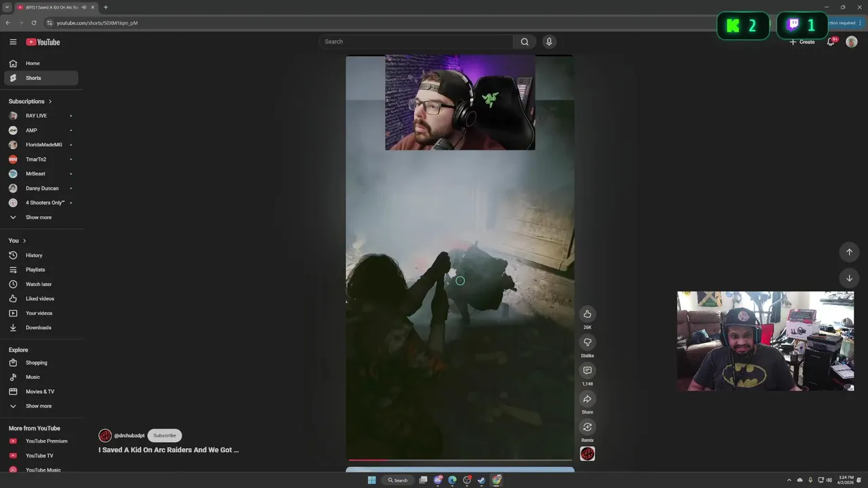Open the sound source thumbnail below Remix
The image size is (868, 488).
(x=587, y=454)
